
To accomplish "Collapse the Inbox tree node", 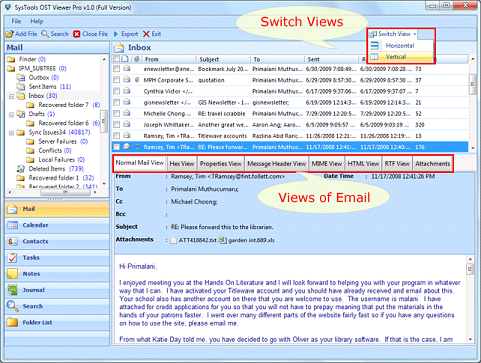I will click(x=11, y=96).
